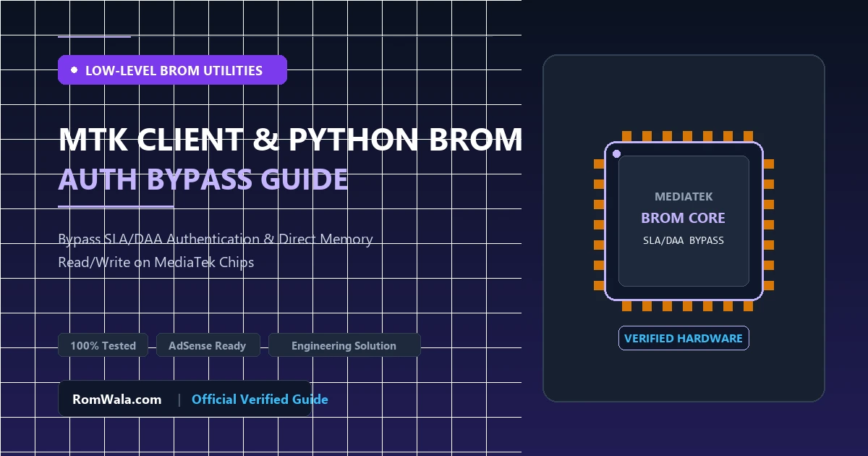Click the MEDIATEK label on chip
Screen dimensions: 868x456
click(684, 197)
